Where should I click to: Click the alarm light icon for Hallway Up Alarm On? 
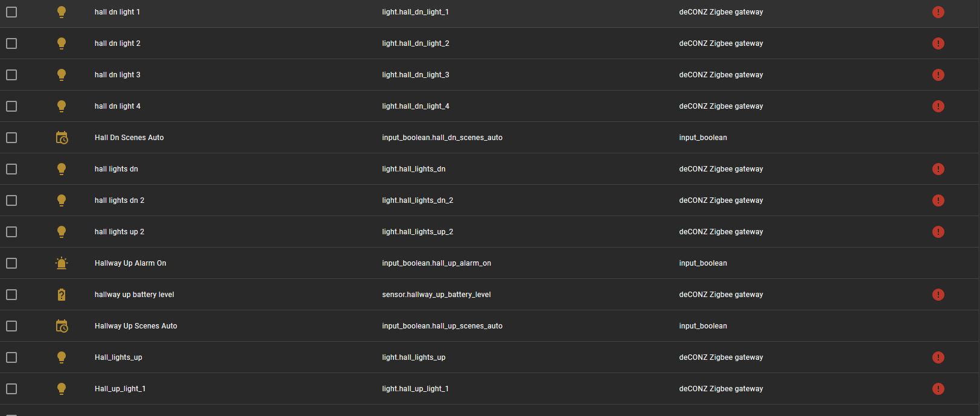coord(62,263)
